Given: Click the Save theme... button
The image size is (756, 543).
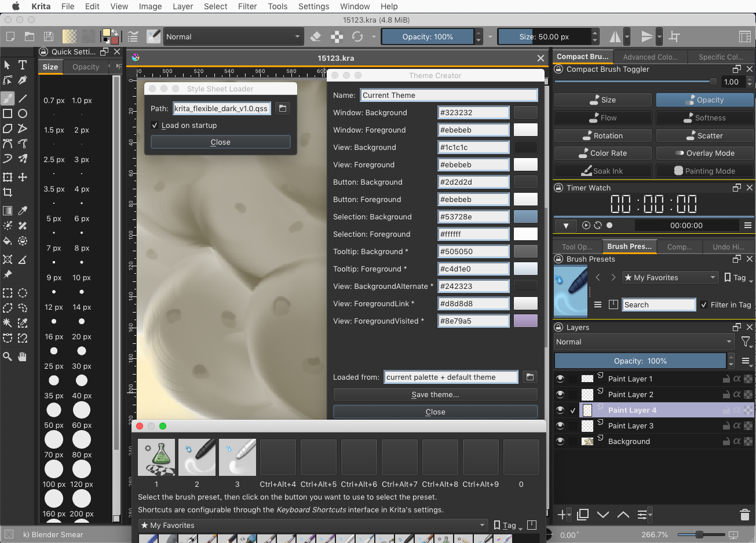Looking at the screenshot, I should [435, 395].
